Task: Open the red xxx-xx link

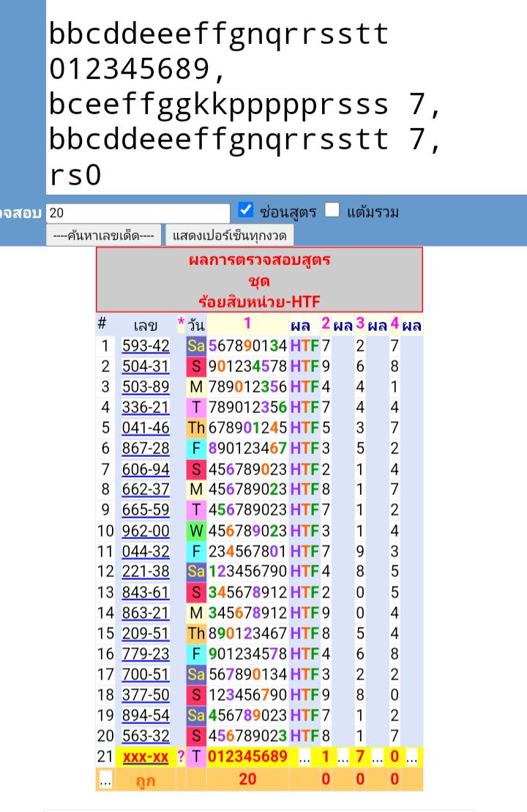Action: [146, 756]
